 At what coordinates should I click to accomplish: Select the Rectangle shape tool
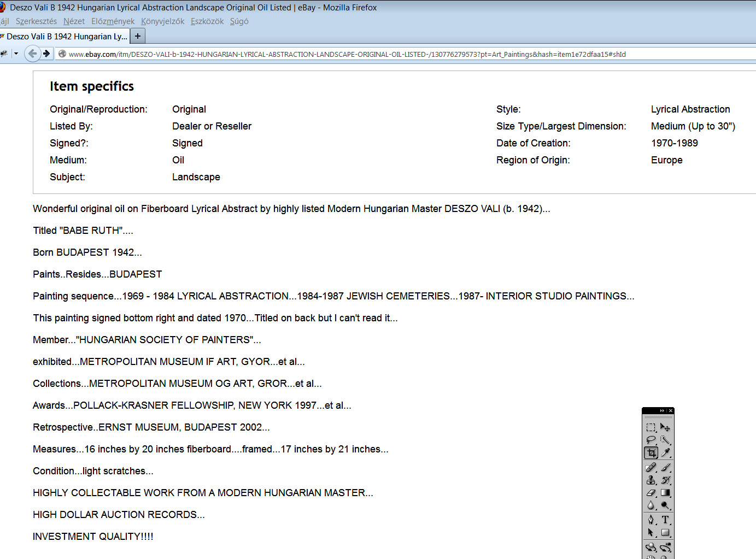[665, 532]
